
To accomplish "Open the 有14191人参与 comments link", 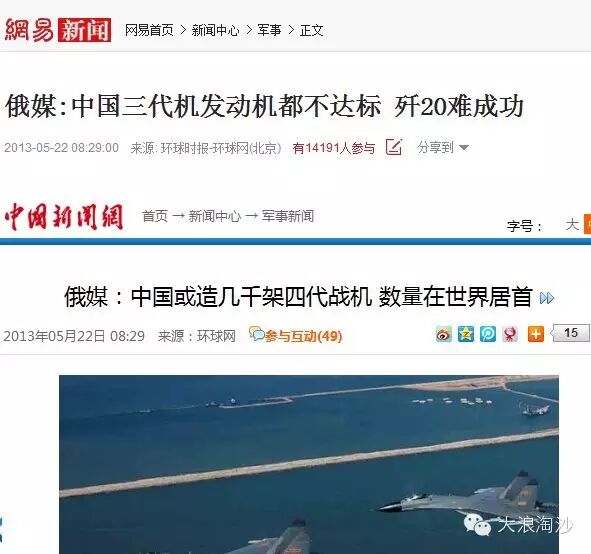I will tap(334, 148).
